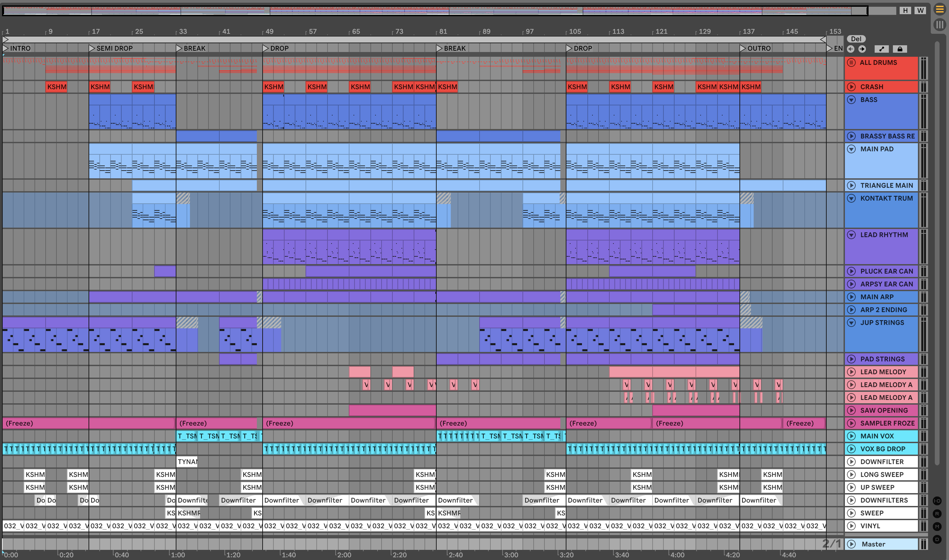Toggle automation mode button
Viewport: 949px width, 560px height.
tap(881, 49)
